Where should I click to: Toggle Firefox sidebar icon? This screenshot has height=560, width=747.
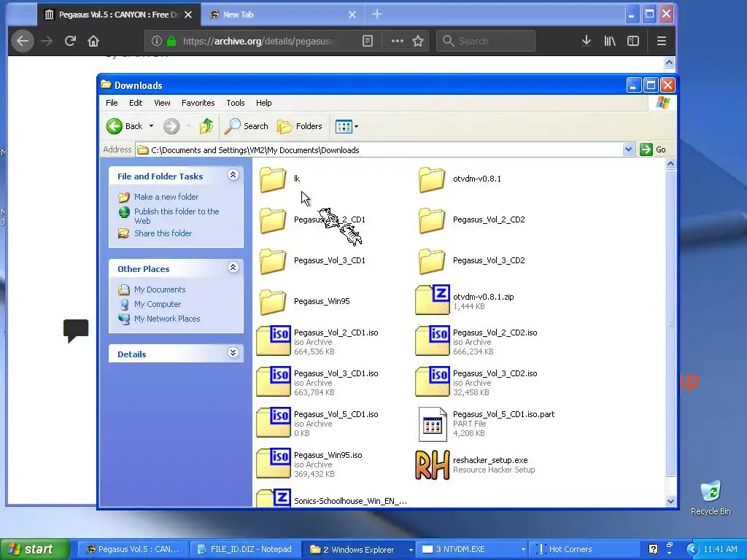click(x=632, y=41)
